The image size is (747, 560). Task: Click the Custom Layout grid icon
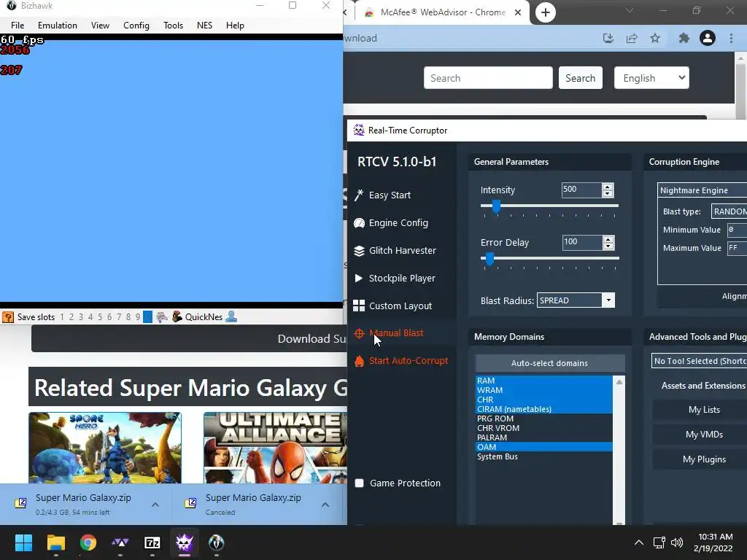359,306
